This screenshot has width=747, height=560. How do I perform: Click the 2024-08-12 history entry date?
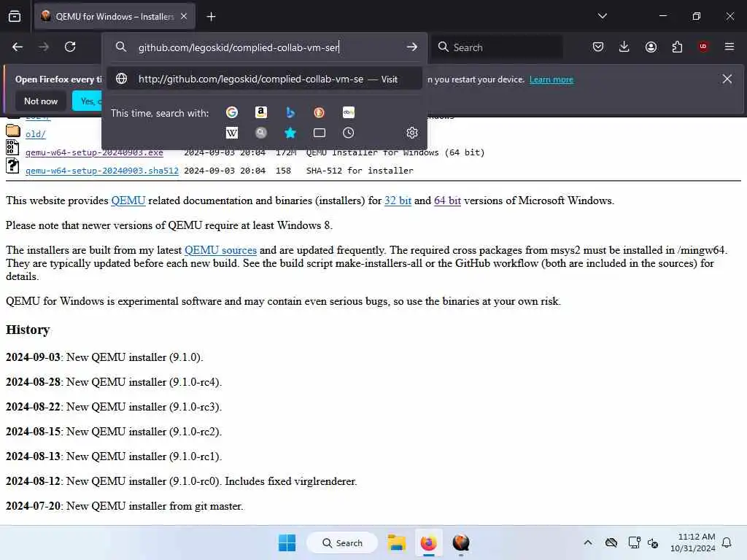point(33,481)
